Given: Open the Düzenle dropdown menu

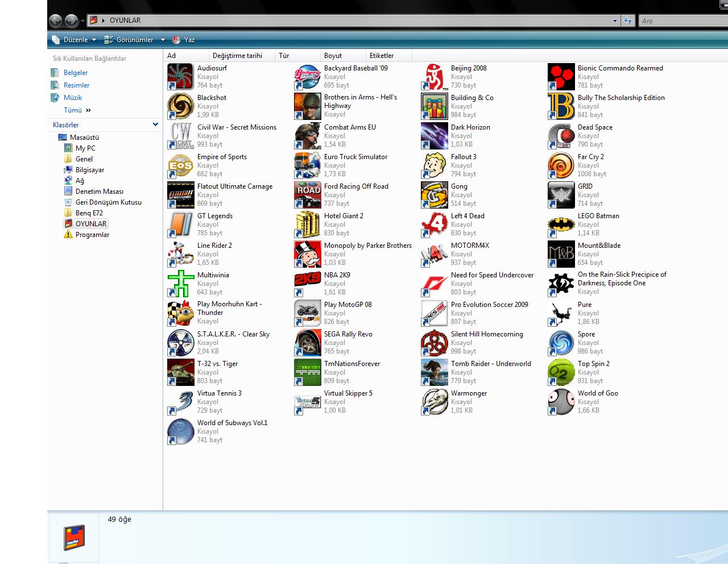Looking at the screenshot, I should (74, 40).
